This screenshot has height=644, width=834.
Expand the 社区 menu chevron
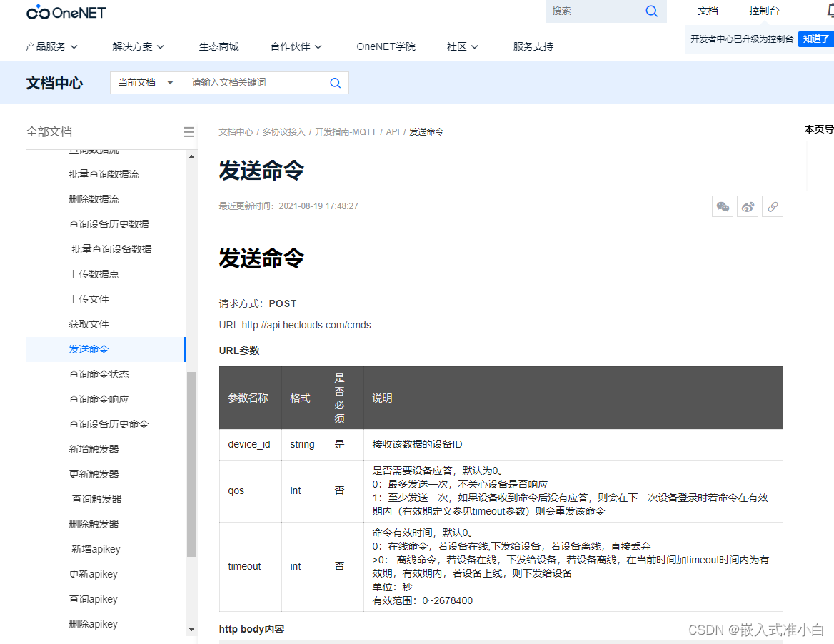point(473,46)
